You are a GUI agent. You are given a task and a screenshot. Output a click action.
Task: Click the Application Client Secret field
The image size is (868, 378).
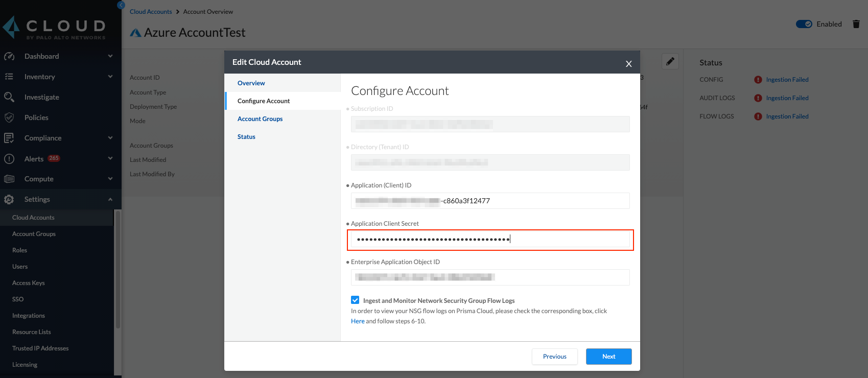490,240
